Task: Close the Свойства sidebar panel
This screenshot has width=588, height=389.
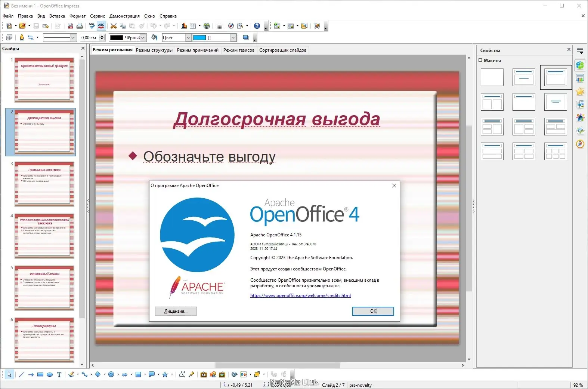Action: pos(569,49)
